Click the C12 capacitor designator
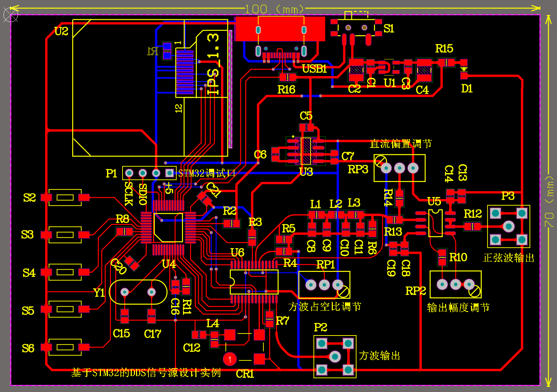The width and height of the screenshot is (557, 392). coord(192,348)
